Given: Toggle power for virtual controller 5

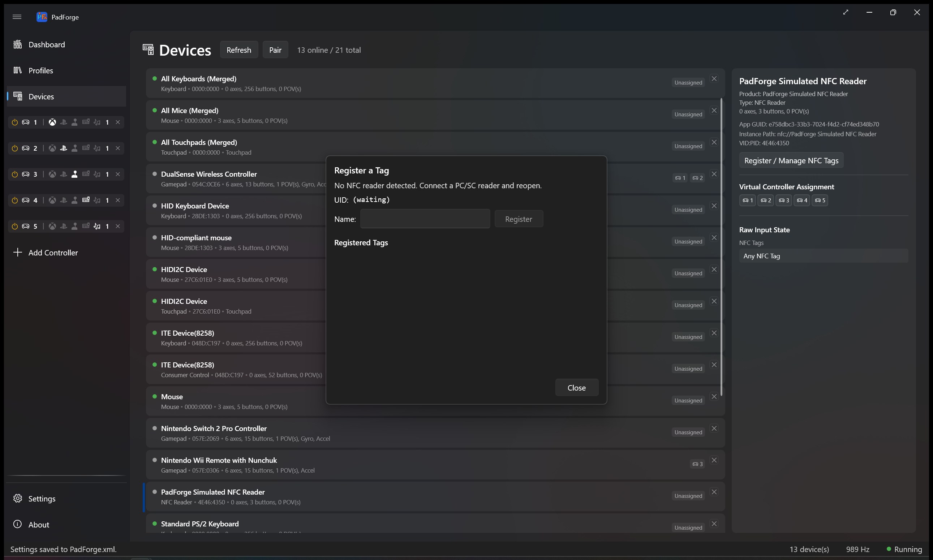Looking at the screenshot, I should click(15, 227).
